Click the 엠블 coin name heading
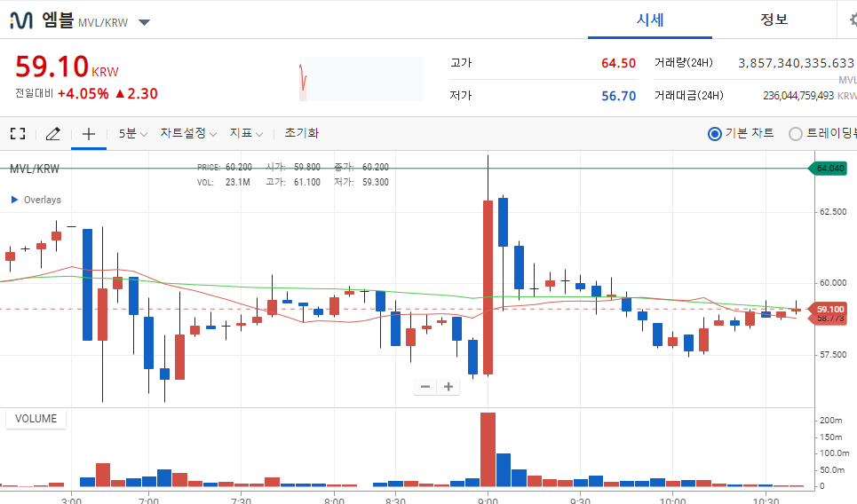Viewport: 857px width, 504px height. pos(58,20)
